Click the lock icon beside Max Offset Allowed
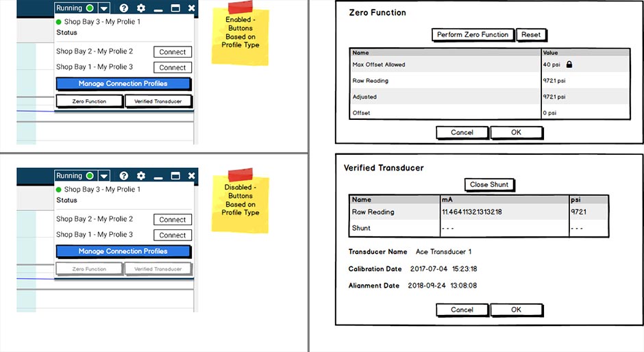Image resolution: width=644 pixels, height=352 pixels. [x=569, y=65]
